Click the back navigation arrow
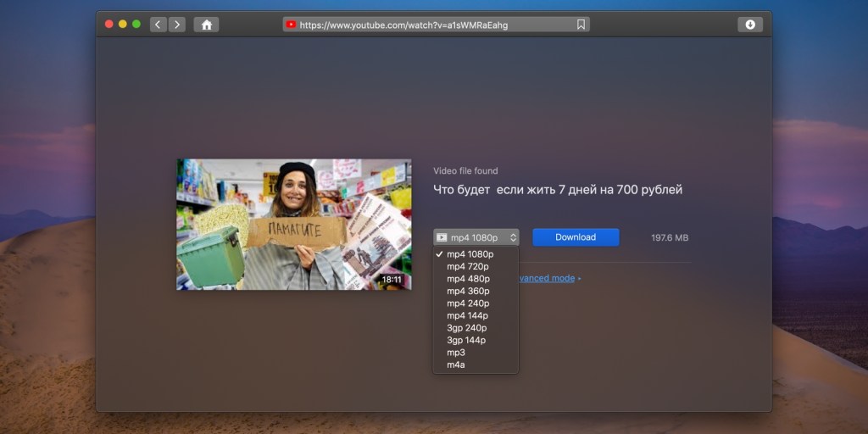Image resolution: width=868 pixels, height=434 pixels. click(158, 25)
